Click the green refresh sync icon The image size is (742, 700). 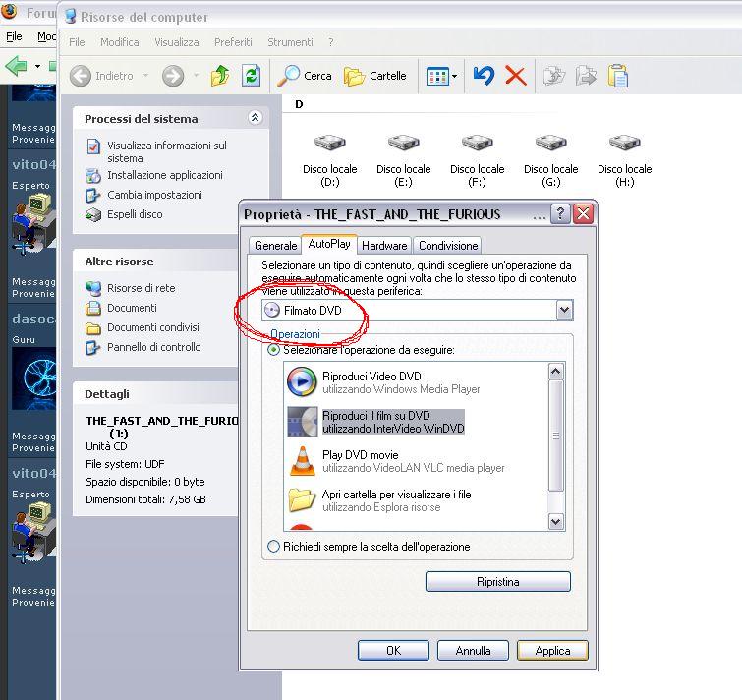(252, 76)
